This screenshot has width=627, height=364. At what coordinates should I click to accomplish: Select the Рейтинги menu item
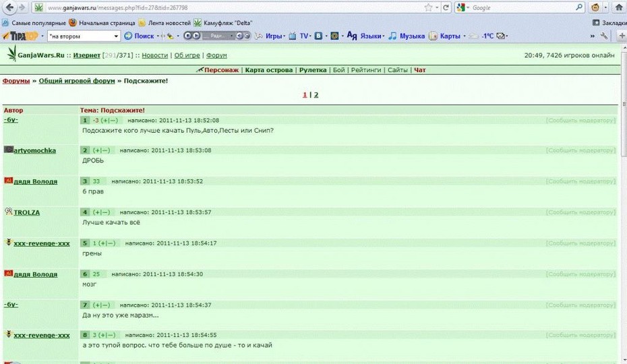366,70
